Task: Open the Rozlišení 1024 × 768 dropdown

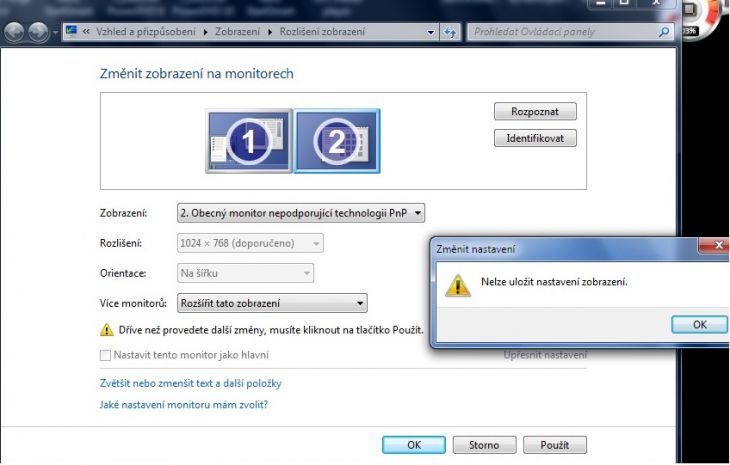Action: tap(250, 243)
